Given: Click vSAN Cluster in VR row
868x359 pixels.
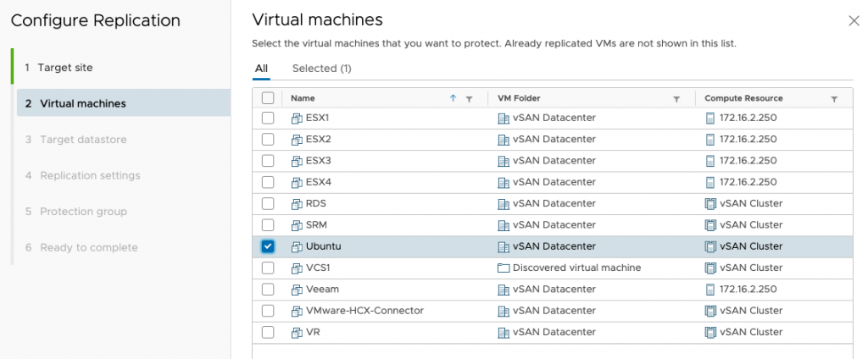Looking at the screenshot, I should point(751,332).
